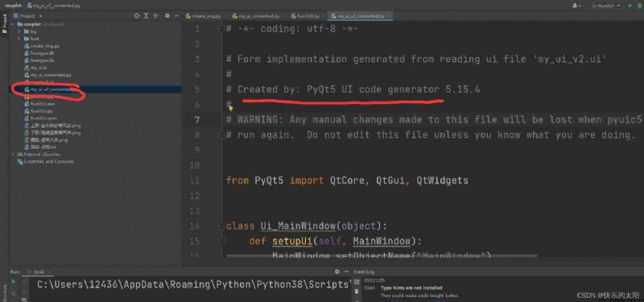Viewport: 644px width, 302px height.
Task: Expand the font folder
Action: pos(19,39)
